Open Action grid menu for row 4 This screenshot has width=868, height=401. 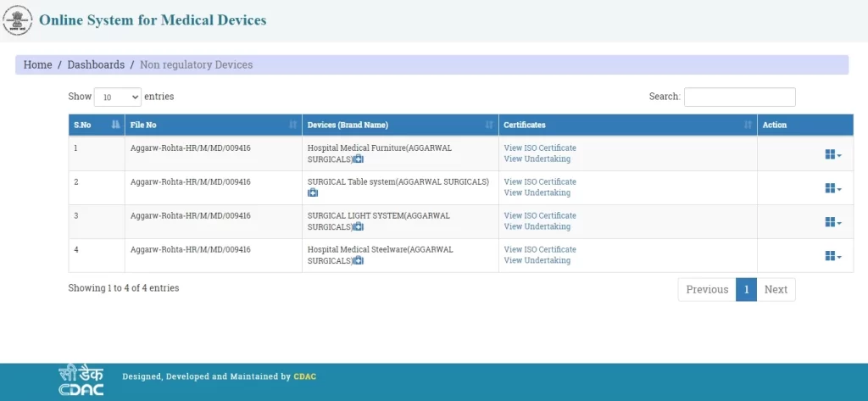pos(832,256)
